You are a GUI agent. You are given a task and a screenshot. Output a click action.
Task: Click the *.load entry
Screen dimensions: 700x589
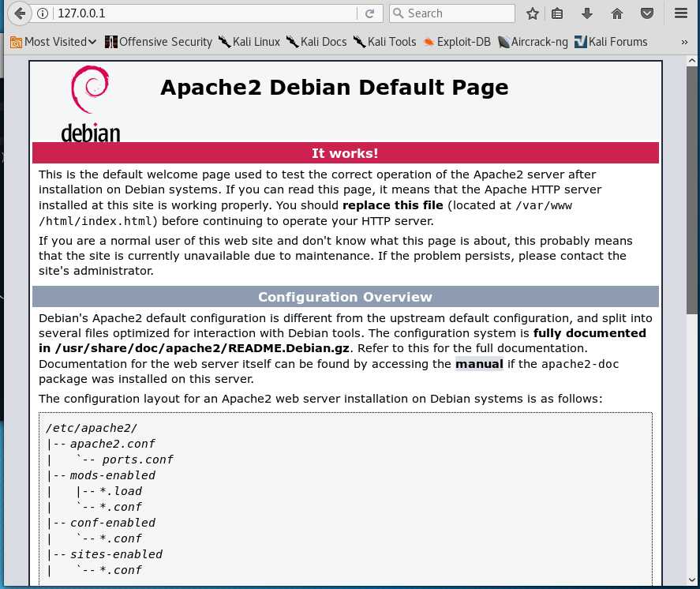[121, 491]
